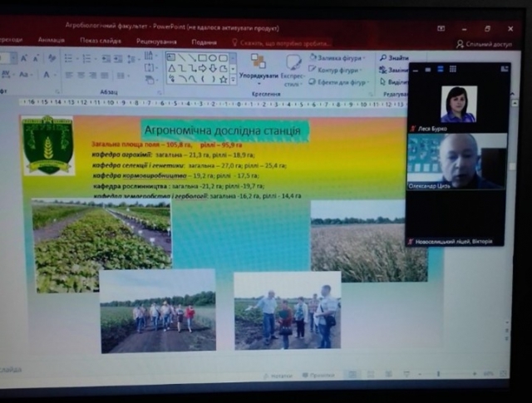
Task: Switch Zoom panel to single-video strip
Action: (x=428, y=70)
